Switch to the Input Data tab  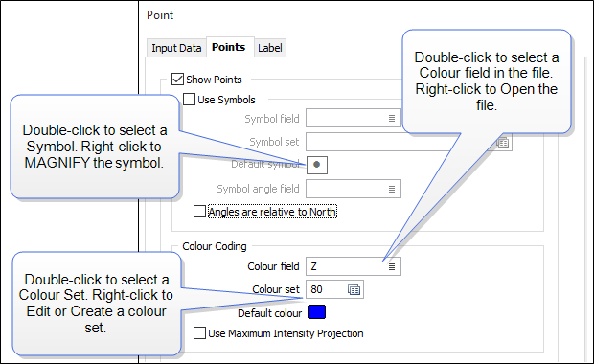click(x=176, y=48)
